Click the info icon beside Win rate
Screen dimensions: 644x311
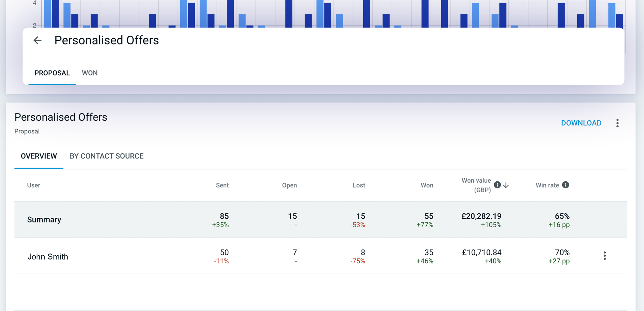point(565,185)
